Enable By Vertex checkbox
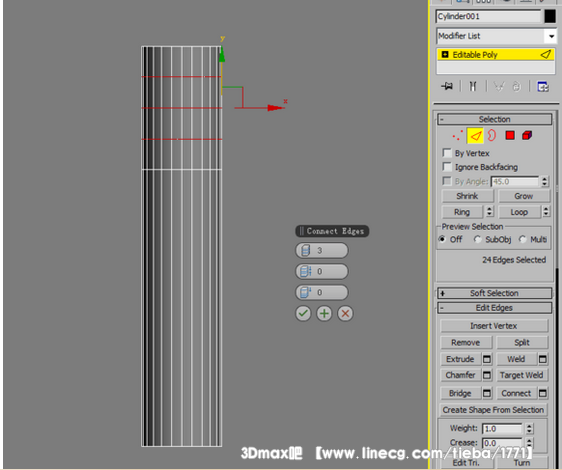The width and height of the screenshot is (562, 470). point(447,153)
